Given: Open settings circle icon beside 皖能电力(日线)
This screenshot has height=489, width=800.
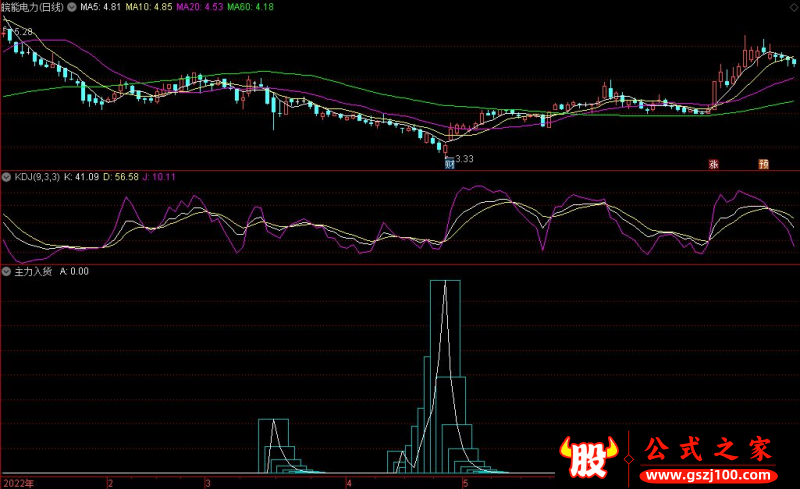Looking at the screenshot, I should [x=72, y=7].
